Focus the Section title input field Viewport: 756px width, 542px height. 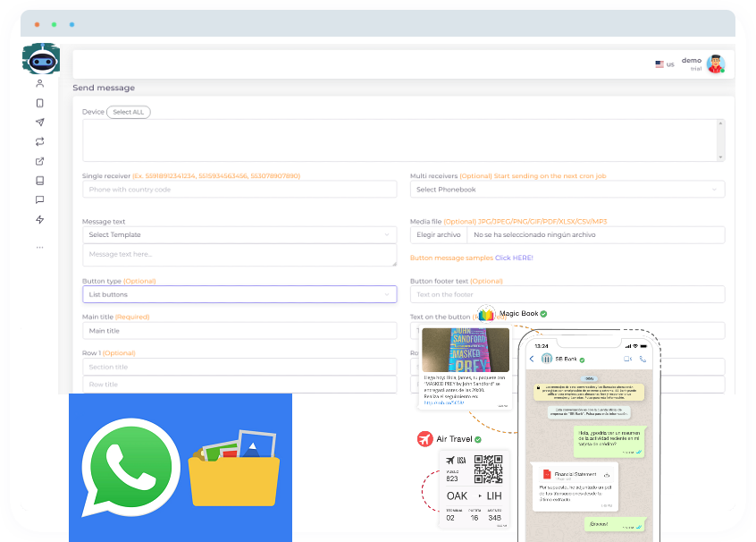pos(239,367)
